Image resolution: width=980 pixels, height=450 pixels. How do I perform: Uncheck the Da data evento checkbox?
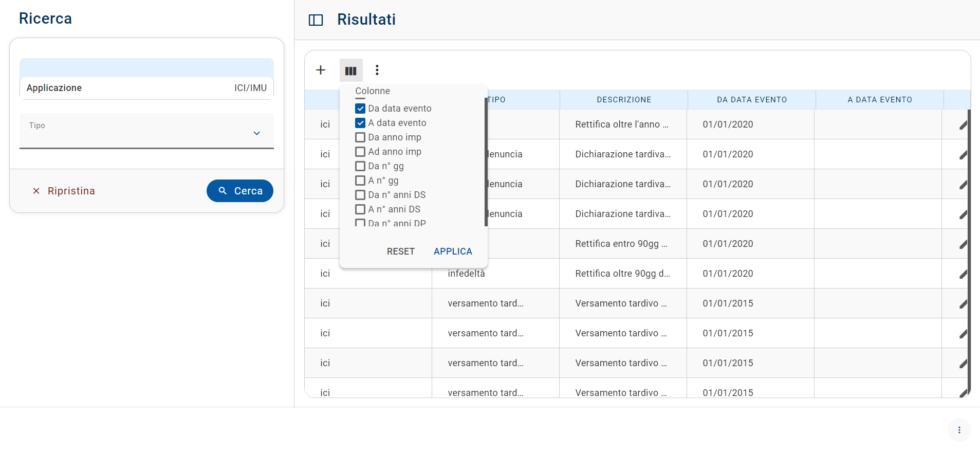[360, 109]
